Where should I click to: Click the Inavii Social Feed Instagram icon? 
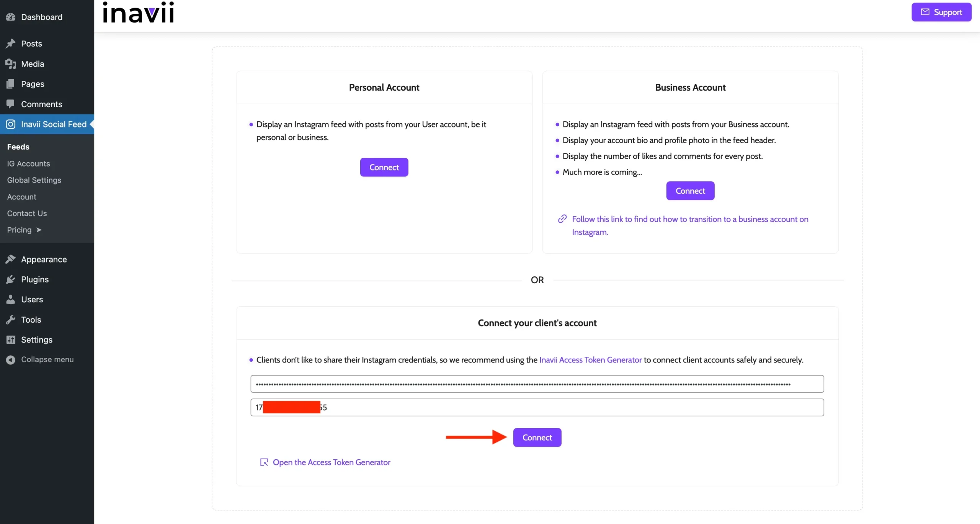coord(11,124)
